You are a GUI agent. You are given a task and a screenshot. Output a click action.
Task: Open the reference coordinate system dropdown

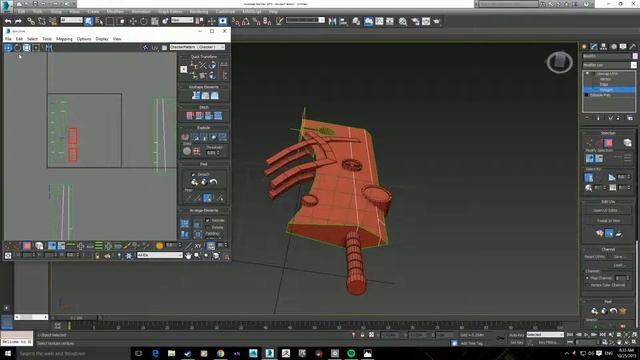click(x=182, y=20)
